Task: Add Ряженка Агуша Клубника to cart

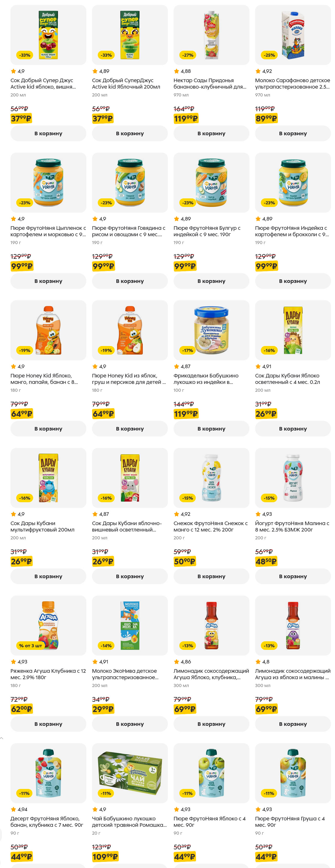Action: [48, 724]
